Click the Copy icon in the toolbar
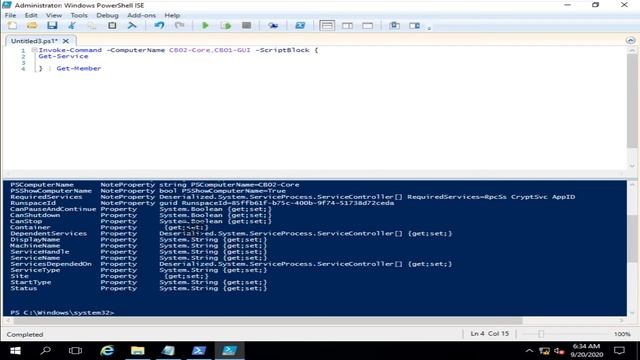 tap(92, 26)
